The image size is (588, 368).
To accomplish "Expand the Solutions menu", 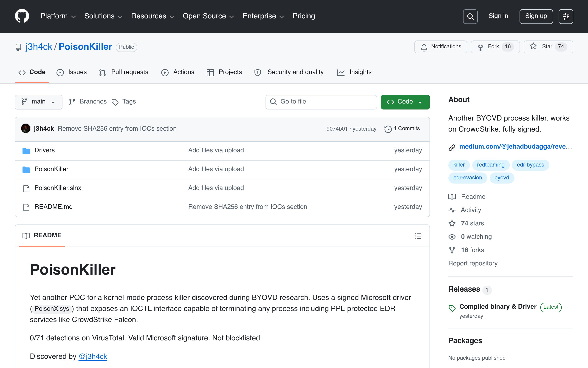I will (x=103, y=16).
